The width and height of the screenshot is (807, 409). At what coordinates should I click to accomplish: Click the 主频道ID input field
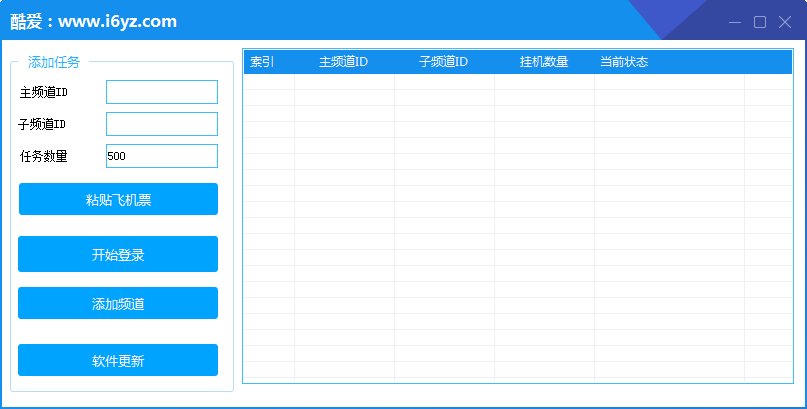pos(161,92)
